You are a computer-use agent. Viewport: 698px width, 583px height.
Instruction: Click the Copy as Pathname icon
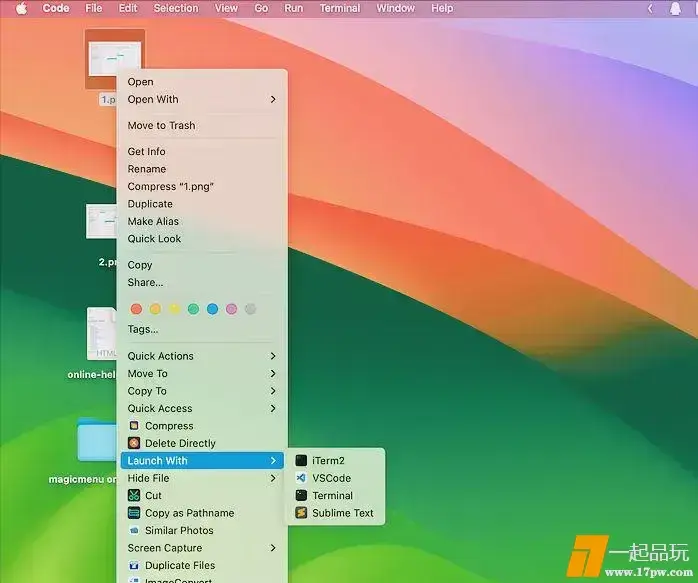pos(134,513)
